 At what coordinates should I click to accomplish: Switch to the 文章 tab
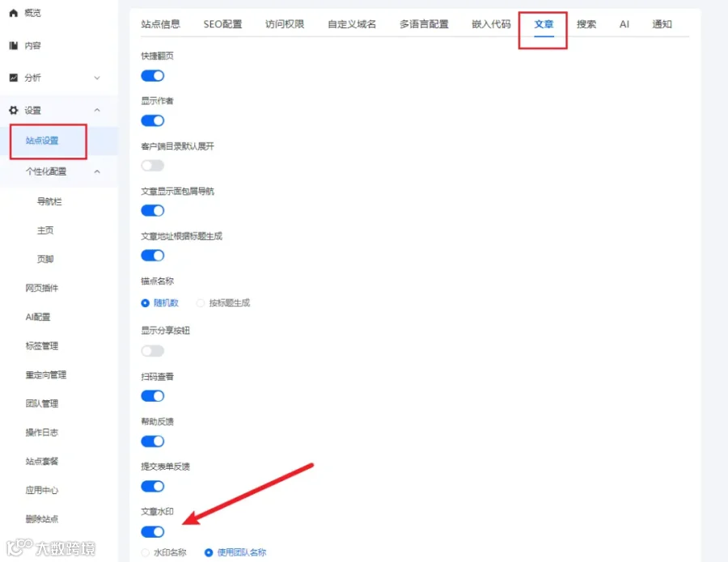(544, 24)
